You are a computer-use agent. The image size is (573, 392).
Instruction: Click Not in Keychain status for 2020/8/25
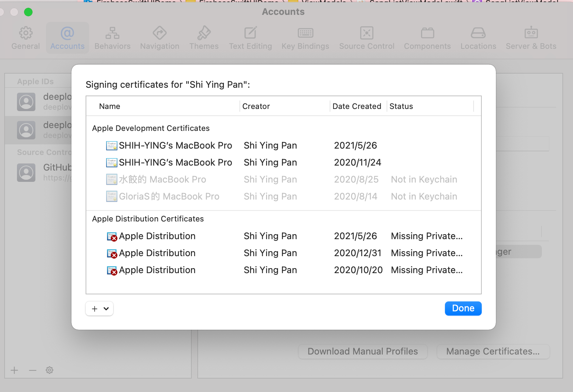coord(424,179)
